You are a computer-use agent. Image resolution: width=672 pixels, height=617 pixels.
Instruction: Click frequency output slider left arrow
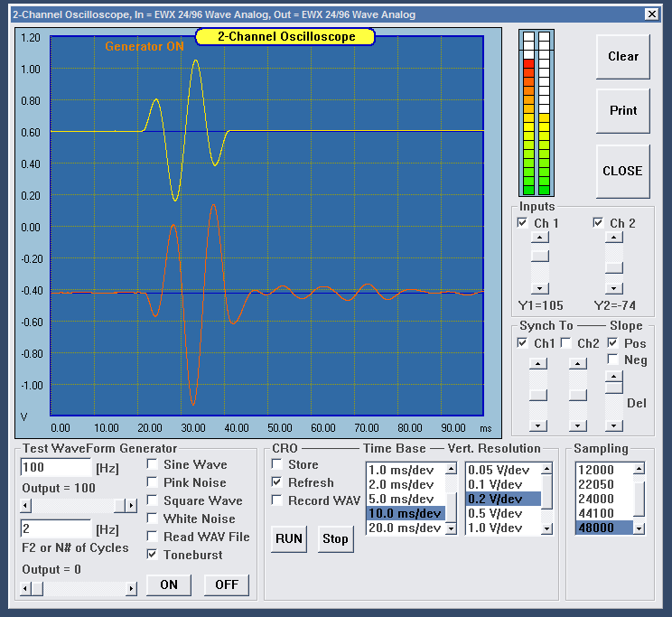tap(25, 506)
